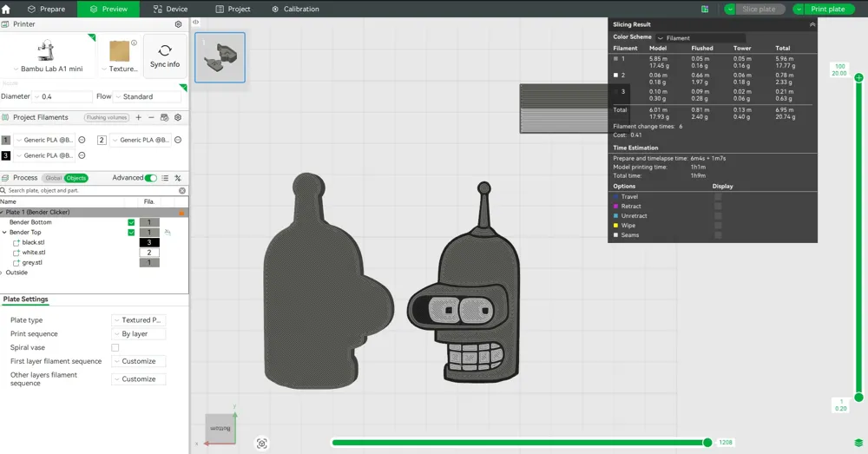Toggle Retract display checkbox

pyautogui.click(x=718, y=206)
